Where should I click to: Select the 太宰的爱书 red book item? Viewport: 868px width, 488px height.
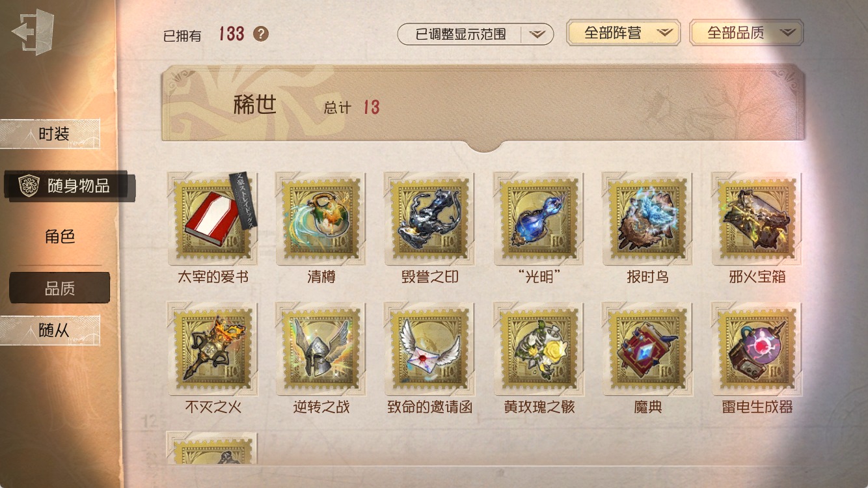[213, 219]
